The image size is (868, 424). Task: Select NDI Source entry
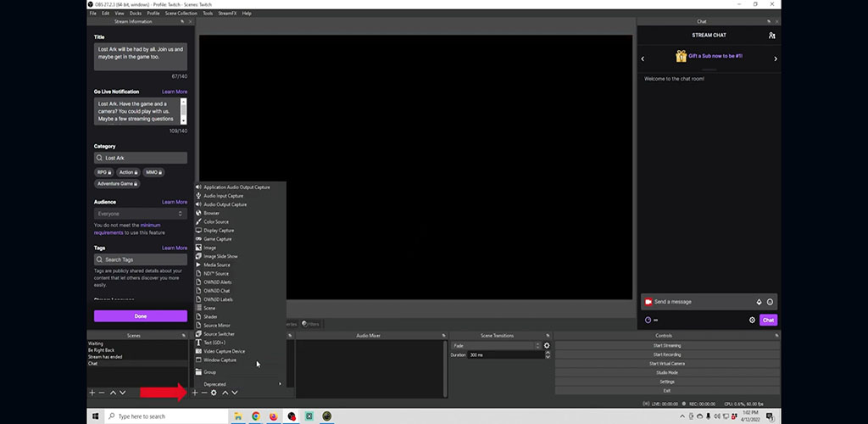click(x=216, y=273)
